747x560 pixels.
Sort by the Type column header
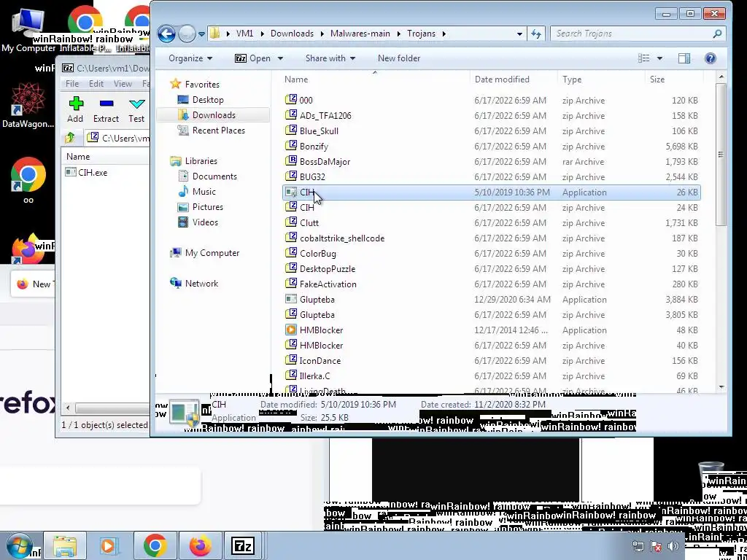(601, 79)
